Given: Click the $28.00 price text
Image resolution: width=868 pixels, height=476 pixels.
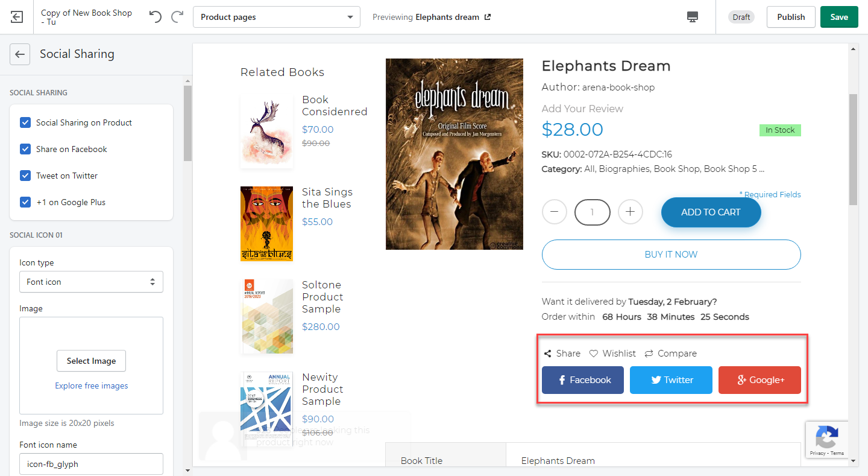Looking at the screenshot, I should point(572,129).
